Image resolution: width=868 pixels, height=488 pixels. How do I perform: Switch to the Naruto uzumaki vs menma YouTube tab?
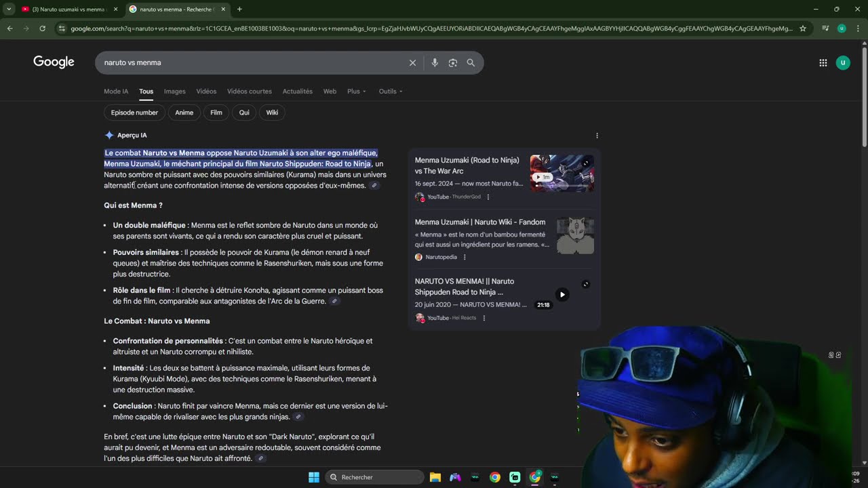(69, 9)
